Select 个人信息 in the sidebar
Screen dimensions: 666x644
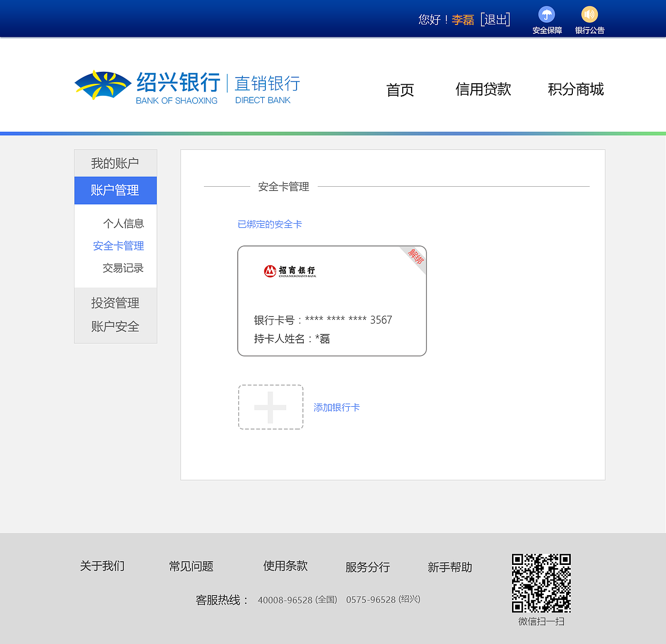click(x=124, y=223)
